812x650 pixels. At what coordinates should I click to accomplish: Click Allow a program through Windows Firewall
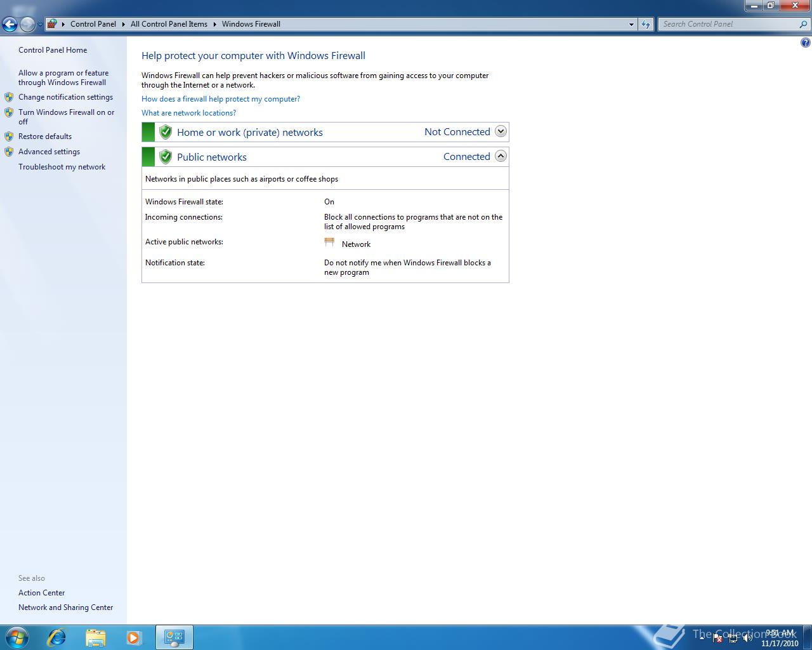point(63,77)
